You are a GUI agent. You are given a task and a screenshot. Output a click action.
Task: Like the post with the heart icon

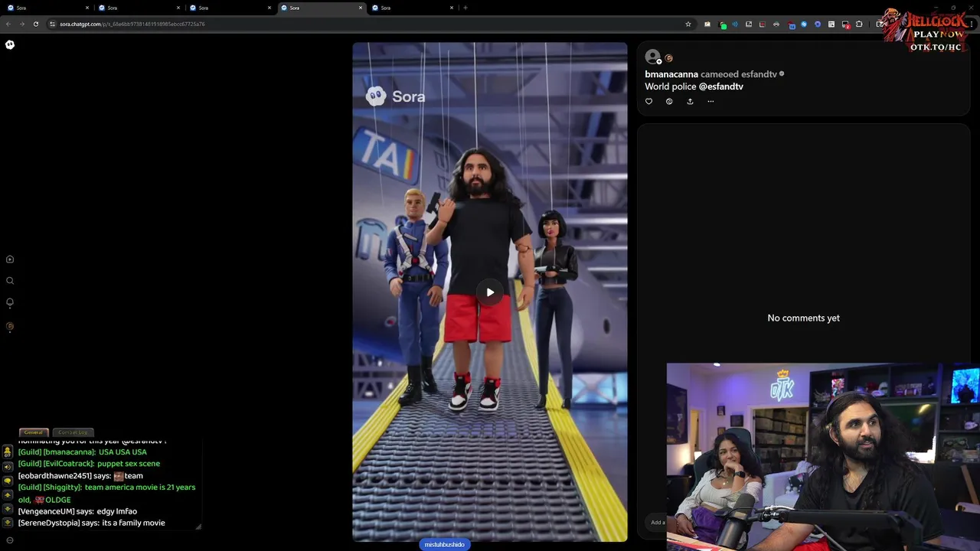pos(648,101)
